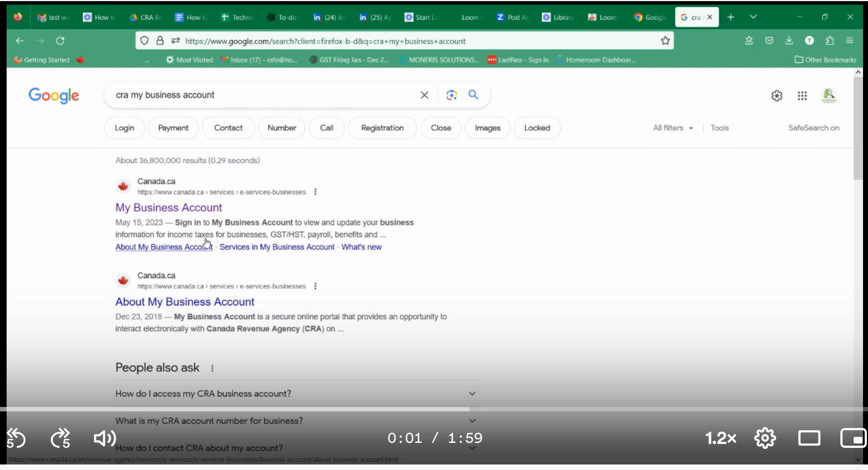Switch to the 'Techno' tab

coord(237,17)
